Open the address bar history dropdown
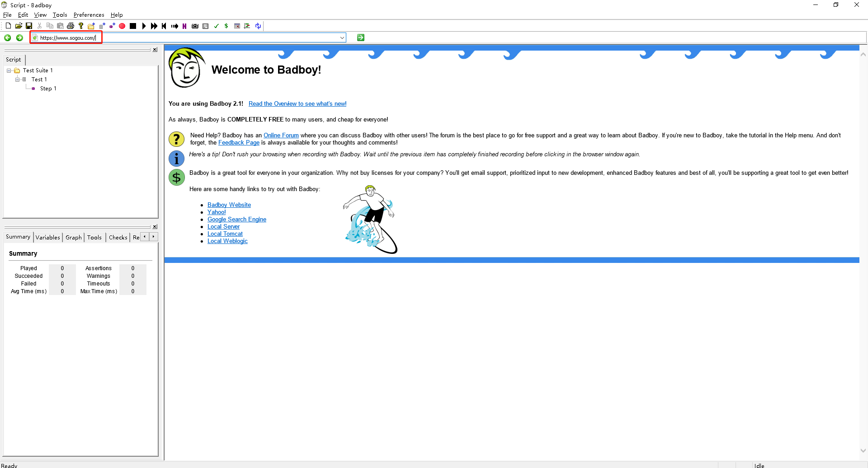 (x=342, y=37)
